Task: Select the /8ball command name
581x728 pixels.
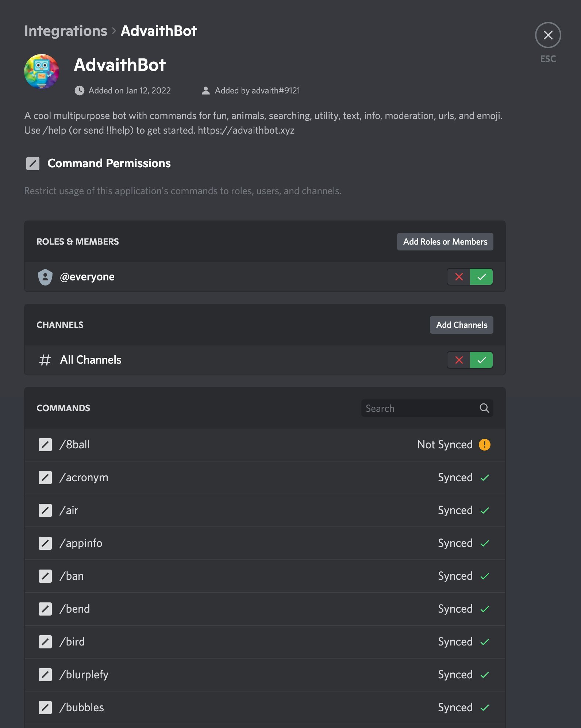Action: (x=75, y=445)
